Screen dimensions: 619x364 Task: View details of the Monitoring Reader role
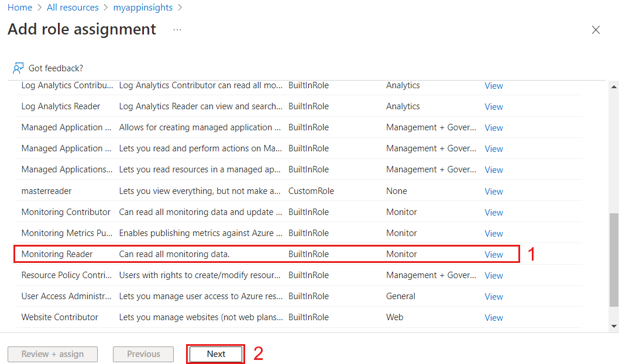coord(493,254)
